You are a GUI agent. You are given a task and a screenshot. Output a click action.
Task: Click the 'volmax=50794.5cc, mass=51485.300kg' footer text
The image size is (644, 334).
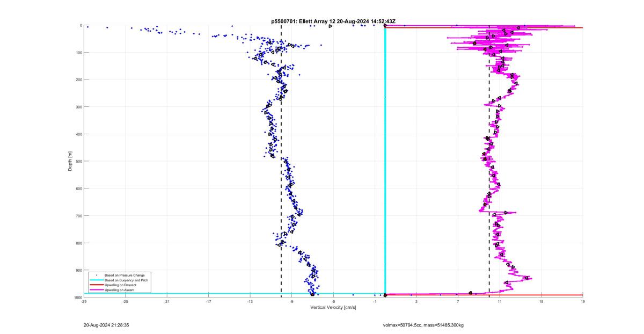[423, 325]
